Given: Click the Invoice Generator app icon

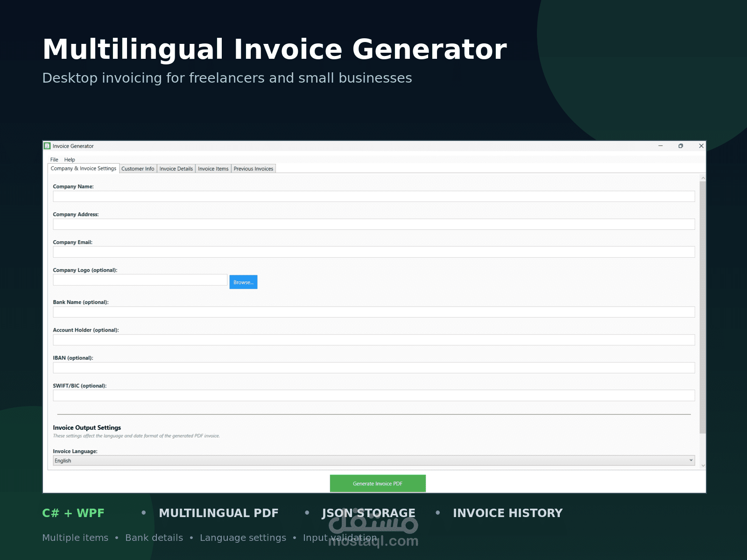Looking at the screenshot, I should (x=47, y=146).
